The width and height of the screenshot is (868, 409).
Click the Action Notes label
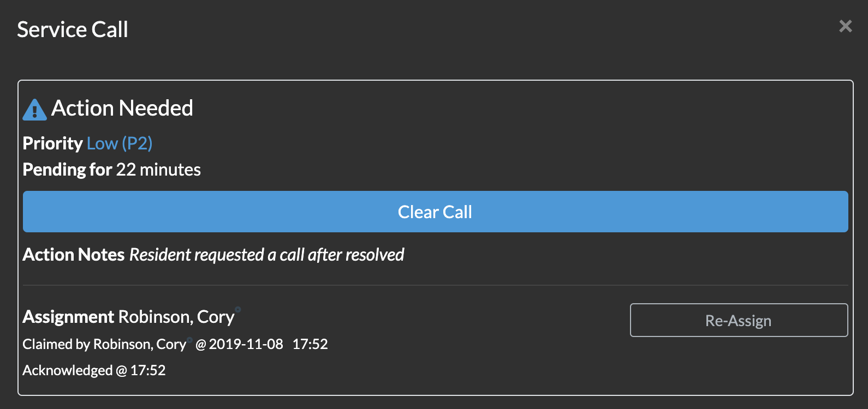[74, 255]
